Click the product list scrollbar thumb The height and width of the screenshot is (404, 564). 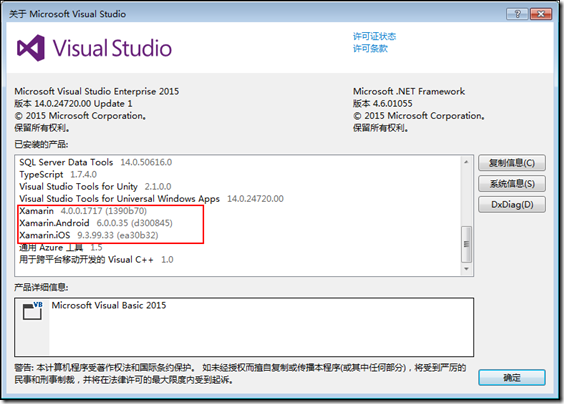coord(466,244)
